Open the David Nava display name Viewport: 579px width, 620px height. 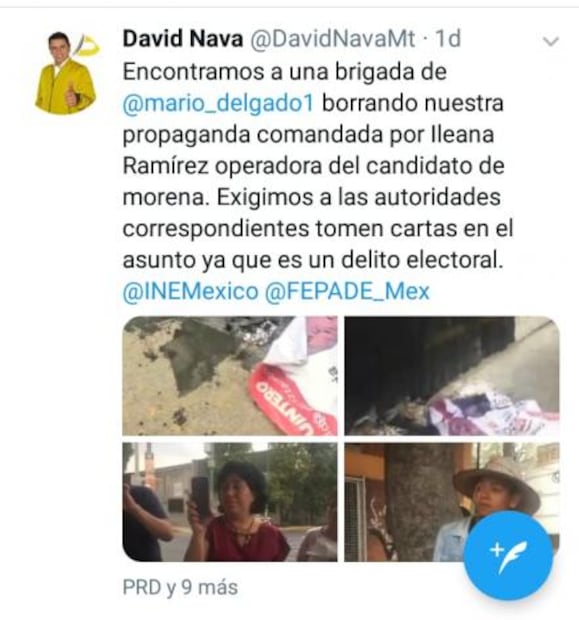coord(183,39)
